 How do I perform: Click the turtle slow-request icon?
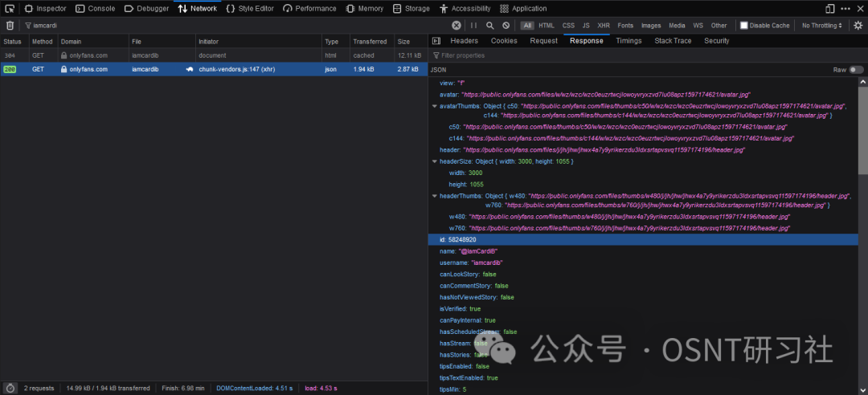tap(190, 70)
